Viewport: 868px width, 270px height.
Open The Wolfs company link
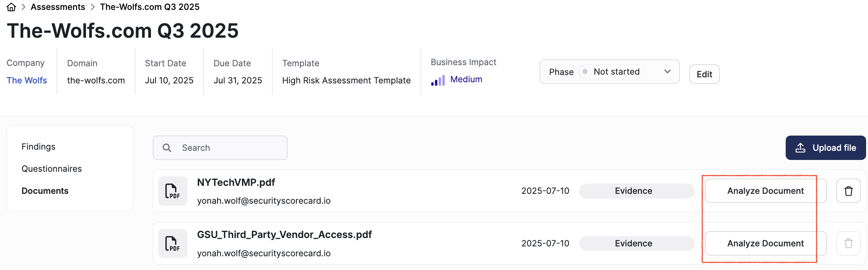pyautogui.click(x=27, y=80)
